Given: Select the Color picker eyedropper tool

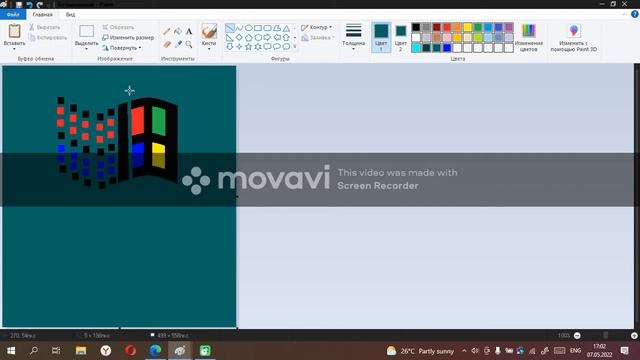Looking at the screenshot, I should (x=178, y=44).
